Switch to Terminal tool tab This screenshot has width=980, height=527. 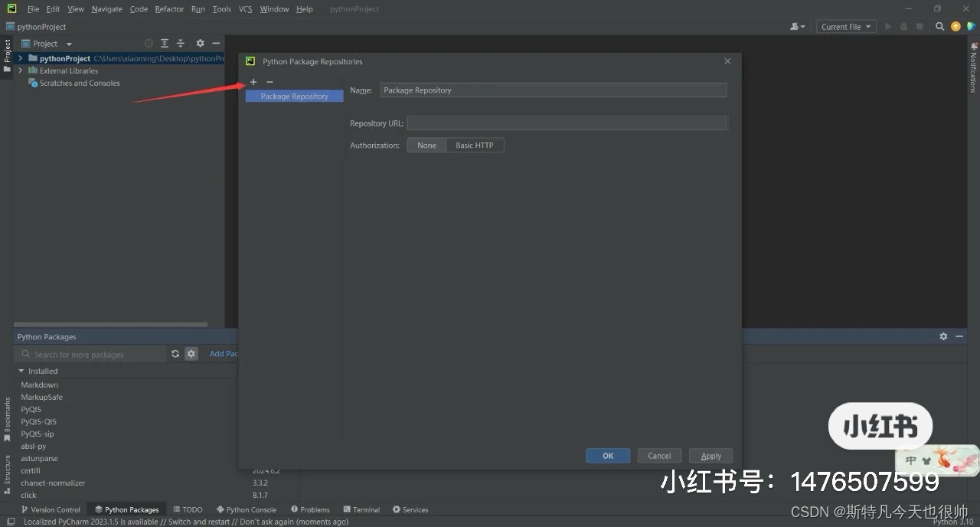(x=361, y=509)
